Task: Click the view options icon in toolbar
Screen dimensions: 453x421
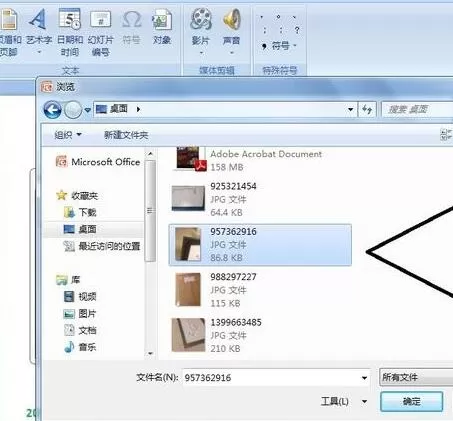Action: (446, 135)
